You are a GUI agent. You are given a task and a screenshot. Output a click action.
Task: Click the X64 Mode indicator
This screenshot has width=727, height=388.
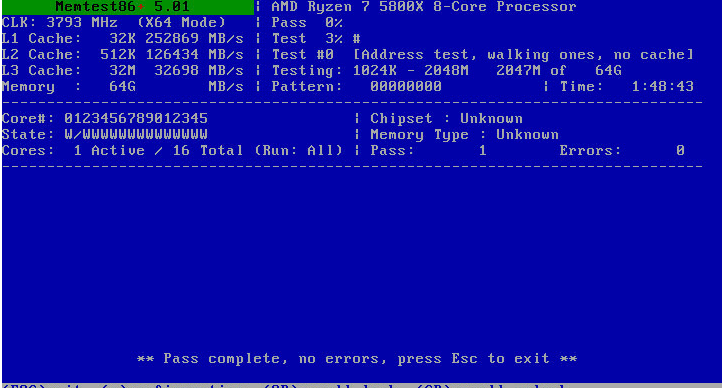[182, 23]
